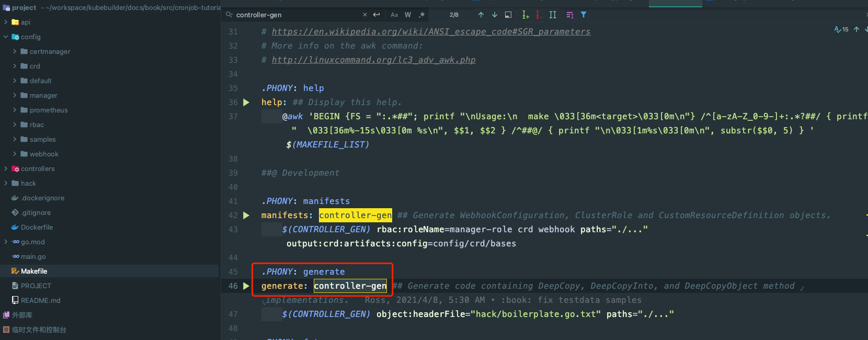
Task: Collapse the config folder
Action: [6, 37]
